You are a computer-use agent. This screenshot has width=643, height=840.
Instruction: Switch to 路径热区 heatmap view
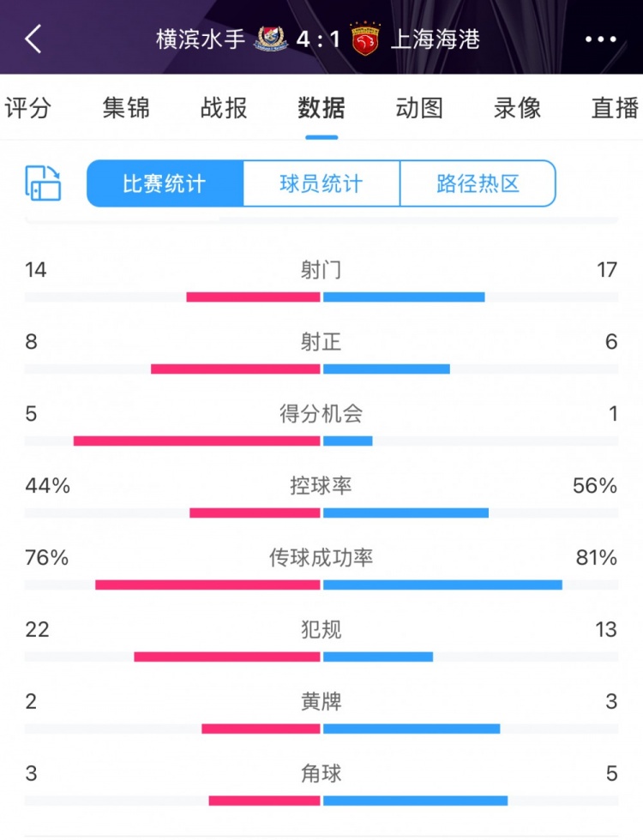478,183
